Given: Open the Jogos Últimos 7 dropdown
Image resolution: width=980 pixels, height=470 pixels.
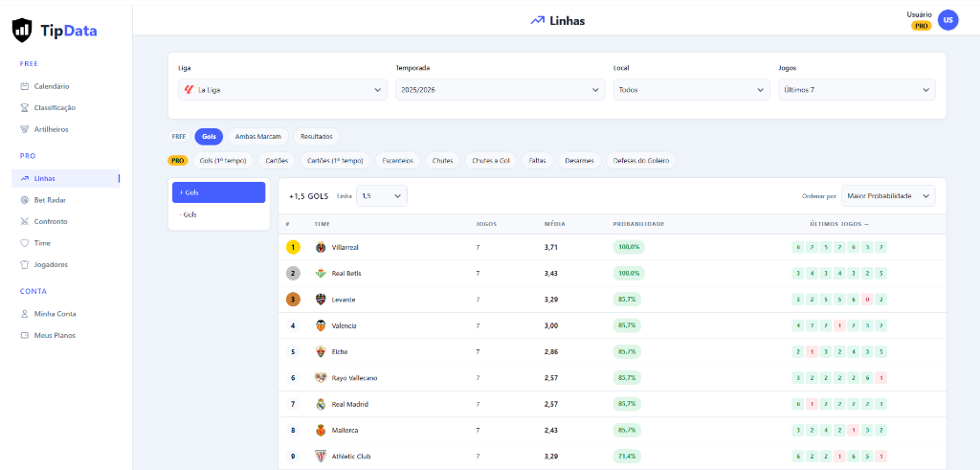Looking at the screenshot, I should point(857,89).
